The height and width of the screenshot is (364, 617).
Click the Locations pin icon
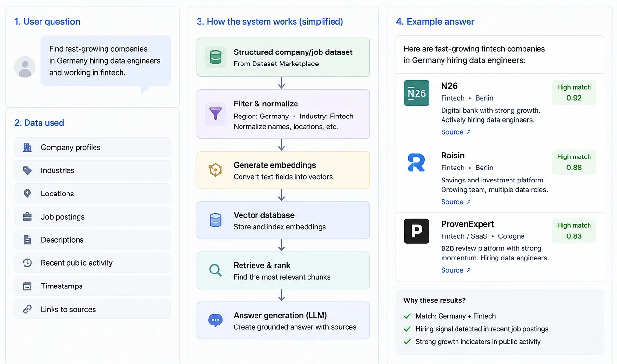tap(27, 194)
